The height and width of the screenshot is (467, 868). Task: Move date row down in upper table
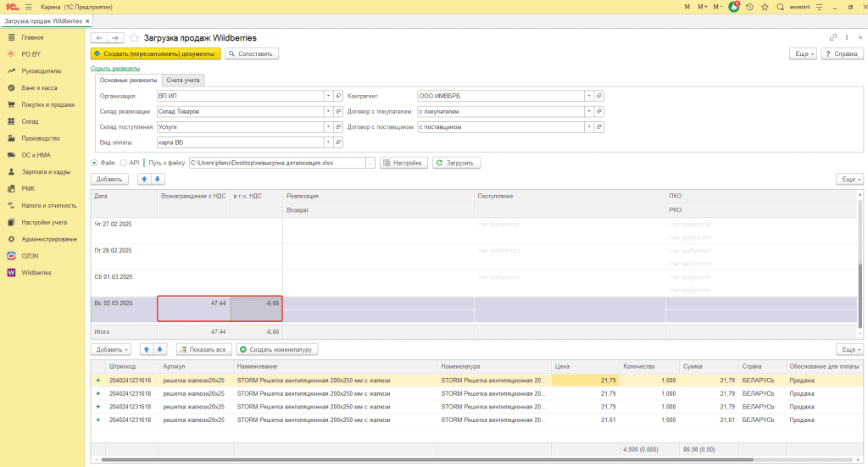coord(157,180)
